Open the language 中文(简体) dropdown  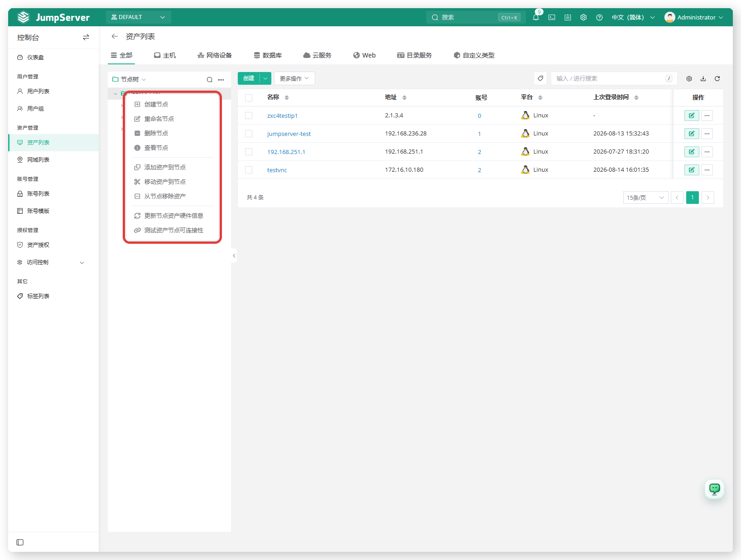(633, 17)
